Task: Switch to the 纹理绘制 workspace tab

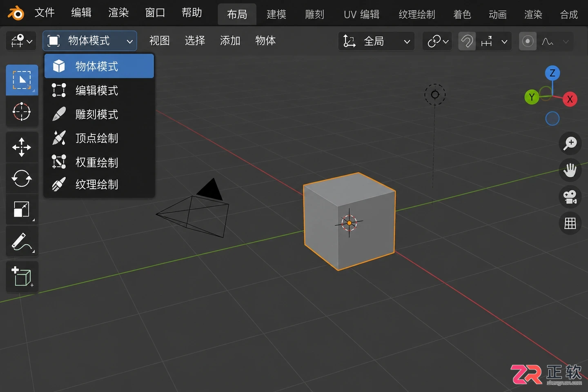Action: (x=416, y=14)
